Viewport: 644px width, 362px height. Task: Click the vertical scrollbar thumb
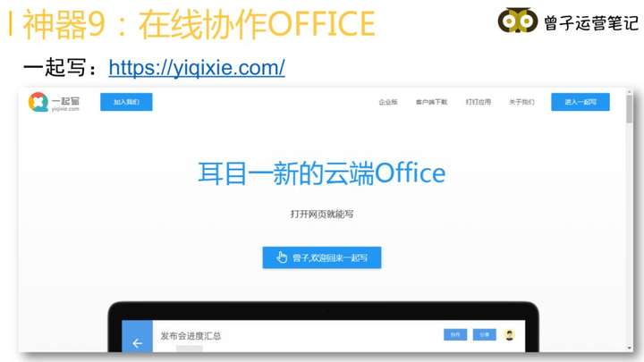click(629, 109)
